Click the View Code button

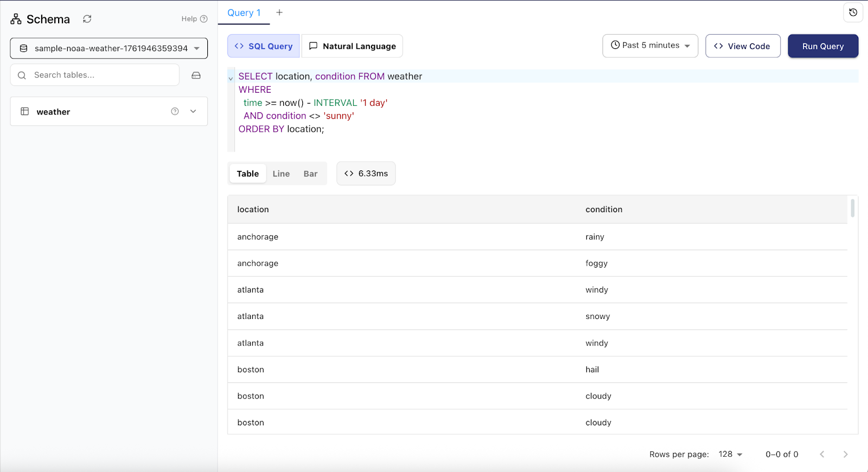[743, 46]
